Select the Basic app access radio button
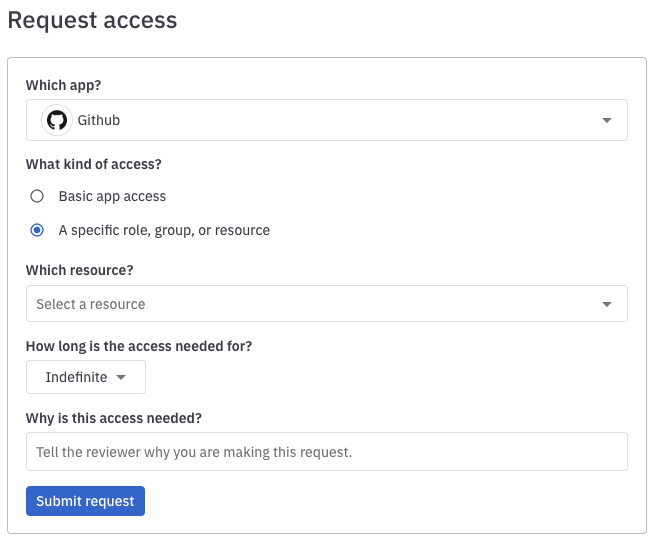 37,196
